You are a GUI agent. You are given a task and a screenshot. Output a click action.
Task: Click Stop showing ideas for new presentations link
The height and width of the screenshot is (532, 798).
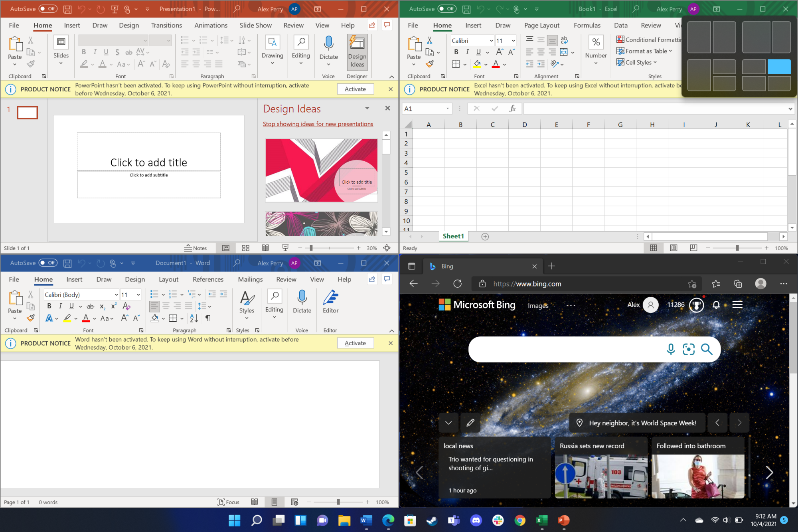coord(318,124)
